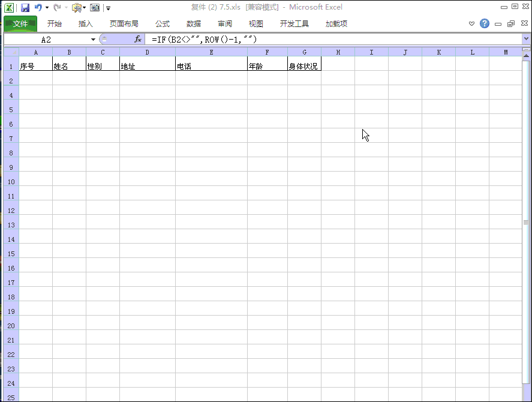532x402 pixels.
Task: Click the 年龄 header cell
Action: point(267,64)
